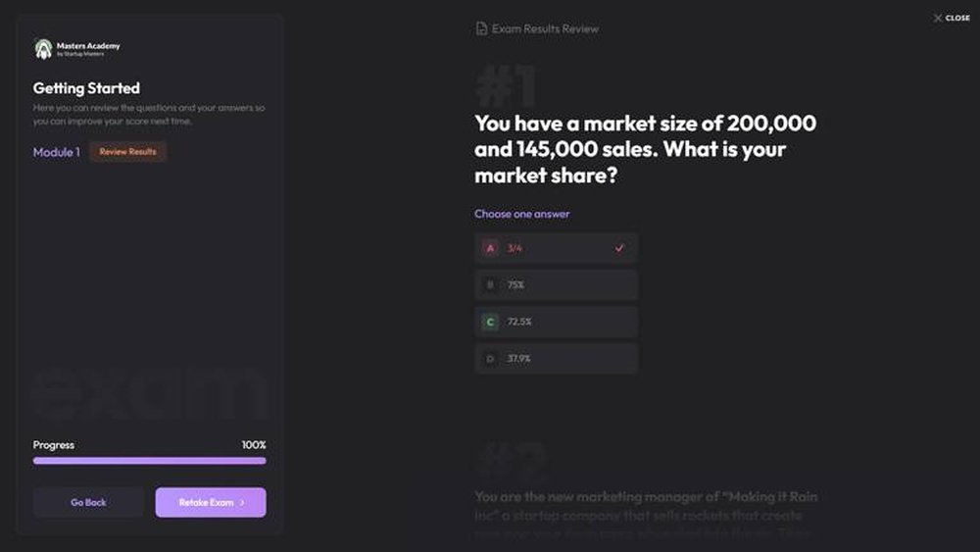The height and width of the screenshot is (552, 980).
Task: Open the Review Results tab
Action: [x=127, y=152]
